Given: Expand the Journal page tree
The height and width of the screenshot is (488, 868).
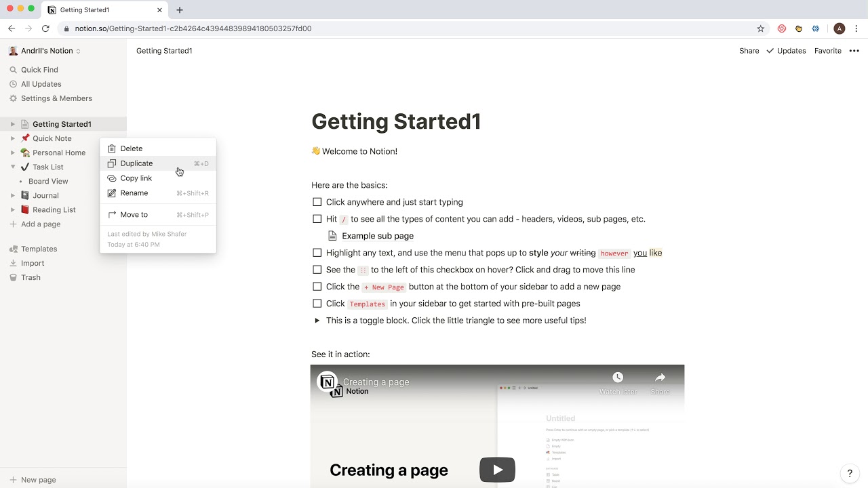Looking at the screenshot, I should click(x=12, y=195).
